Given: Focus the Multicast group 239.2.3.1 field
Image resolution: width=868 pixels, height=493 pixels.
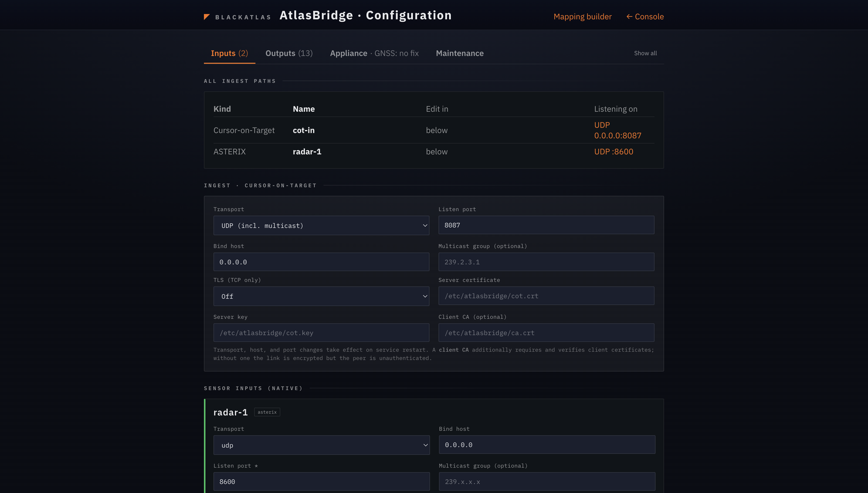Looking at the screenshot, I should (546, 262).
